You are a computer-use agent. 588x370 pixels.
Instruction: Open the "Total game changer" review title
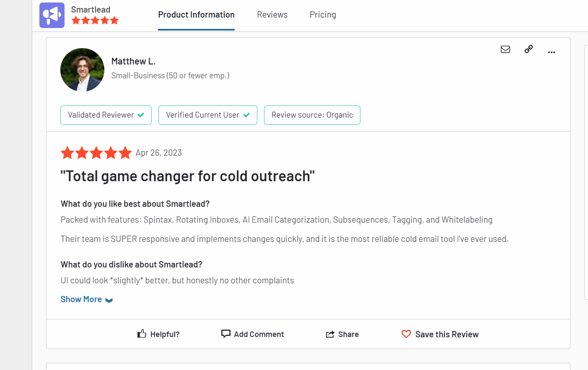pos(187,176)
